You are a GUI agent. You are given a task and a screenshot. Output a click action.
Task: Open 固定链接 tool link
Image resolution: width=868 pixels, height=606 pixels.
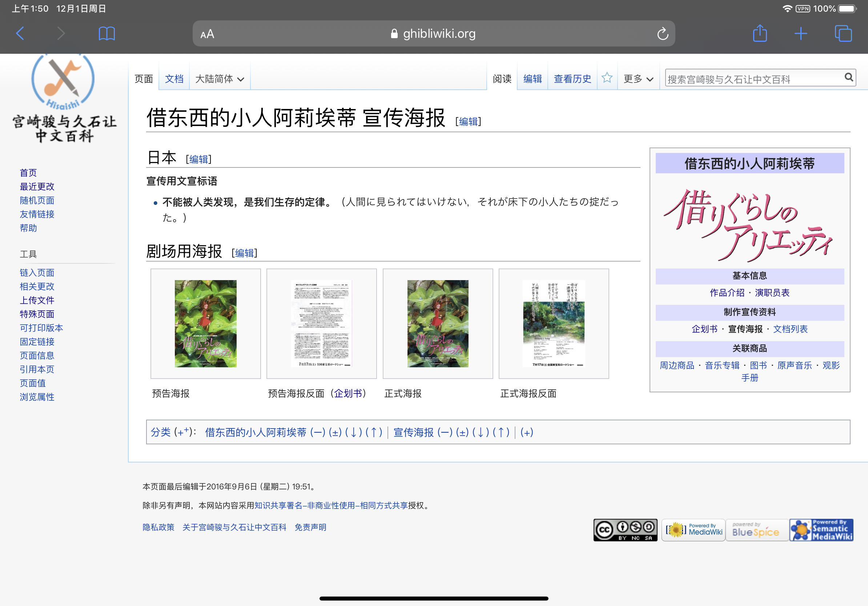37,342
